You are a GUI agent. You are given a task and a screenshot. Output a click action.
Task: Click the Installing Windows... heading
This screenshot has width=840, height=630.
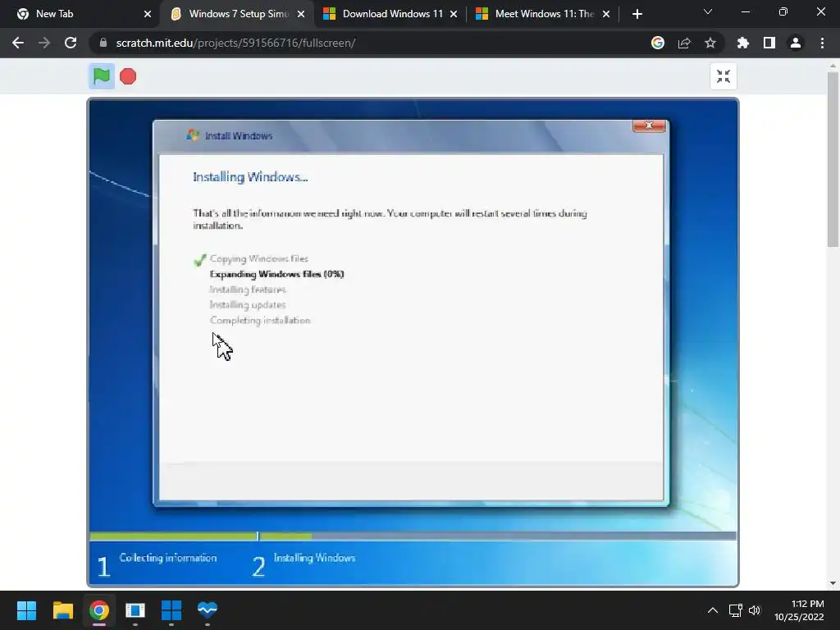[250, 177]
